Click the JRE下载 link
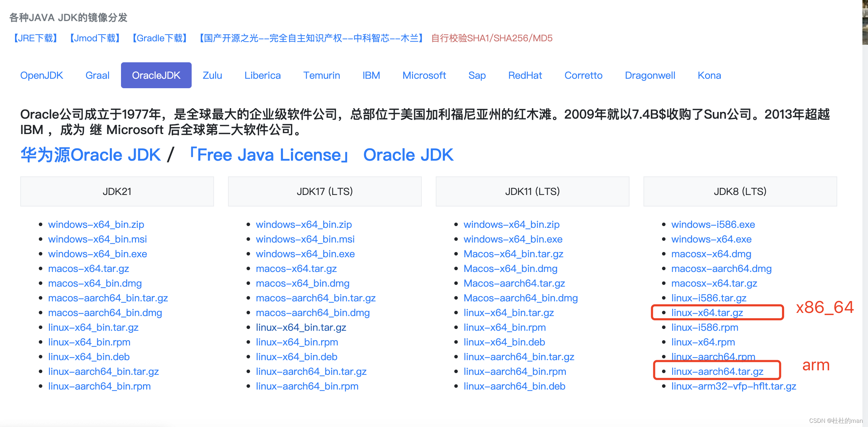The width and height of the screenshot is (868, 427). coord(35,38)
